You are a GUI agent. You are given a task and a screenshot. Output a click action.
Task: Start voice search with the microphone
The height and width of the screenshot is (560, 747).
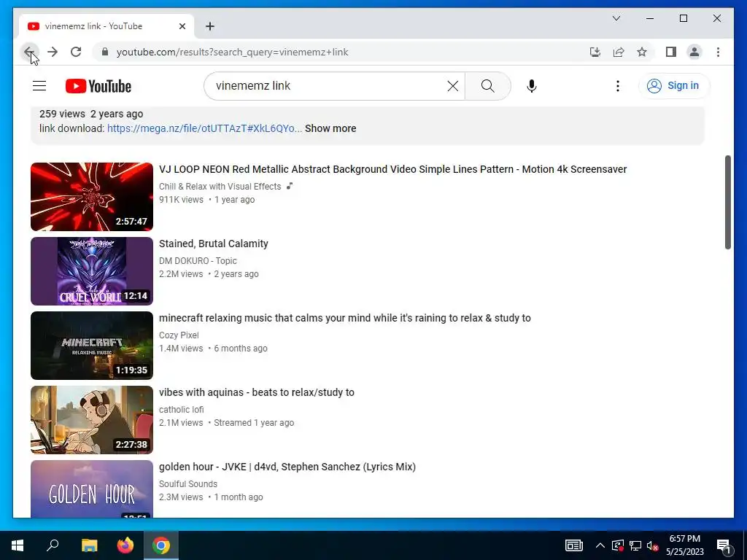pyautogui.click(x=532, y=86)
